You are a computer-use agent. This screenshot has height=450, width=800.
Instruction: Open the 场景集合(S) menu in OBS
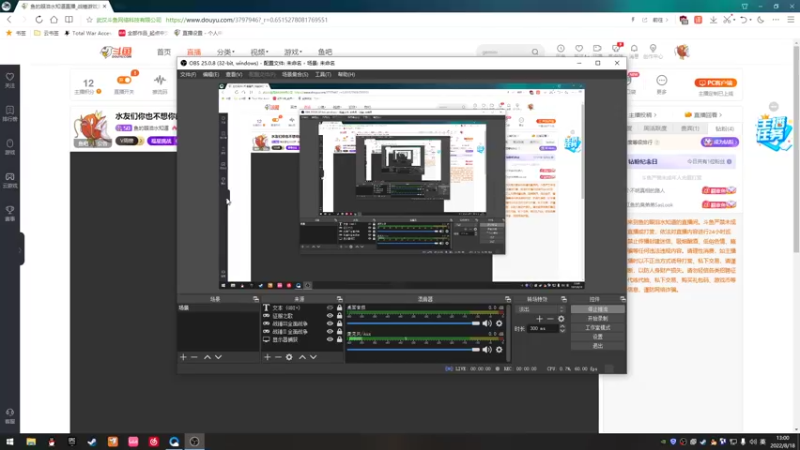(x=295, y=74)
